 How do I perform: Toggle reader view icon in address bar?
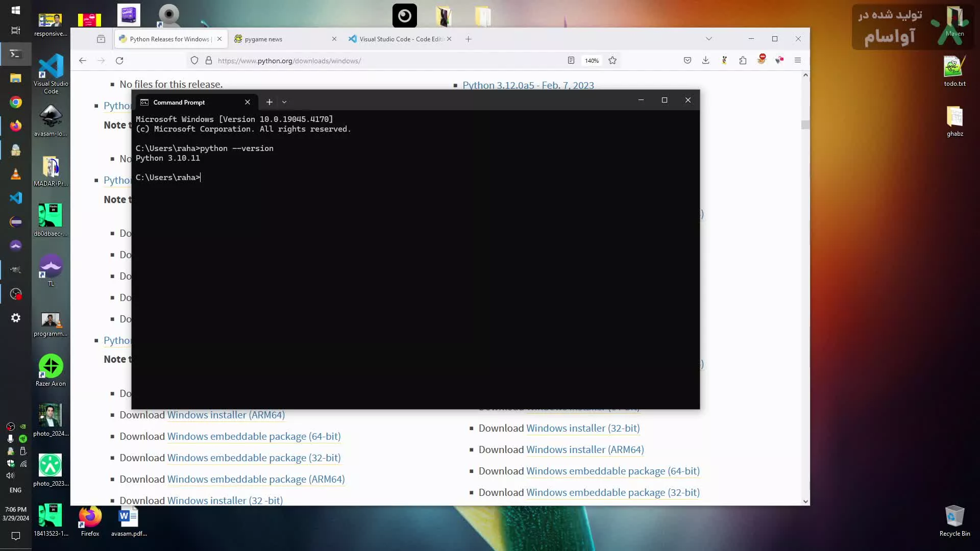pos(571,61)
